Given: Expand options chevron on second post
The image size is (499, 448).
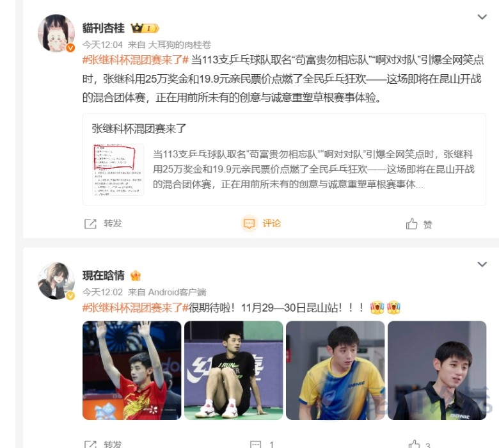Looking at the screenshot, I should point(482,264).
